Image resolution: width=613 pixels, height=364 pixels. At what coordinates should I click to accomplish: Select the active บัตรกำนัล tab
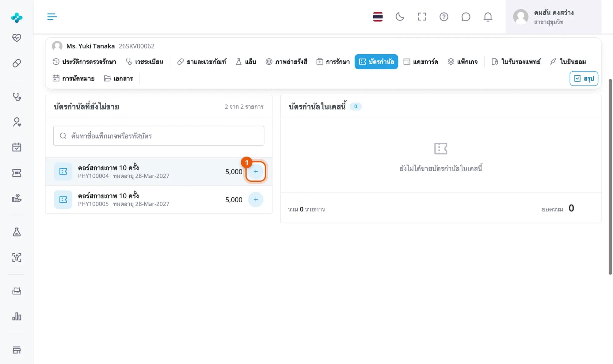376,62
